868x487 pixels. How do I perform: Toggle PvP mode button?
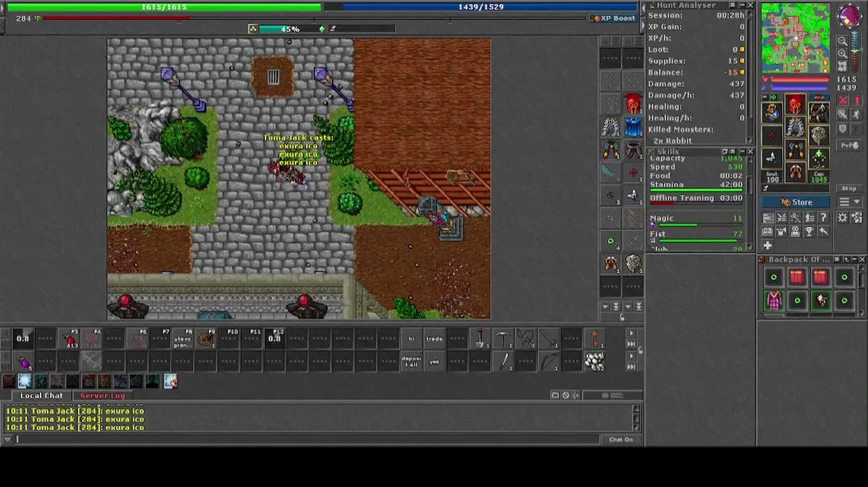pos(850,145)
